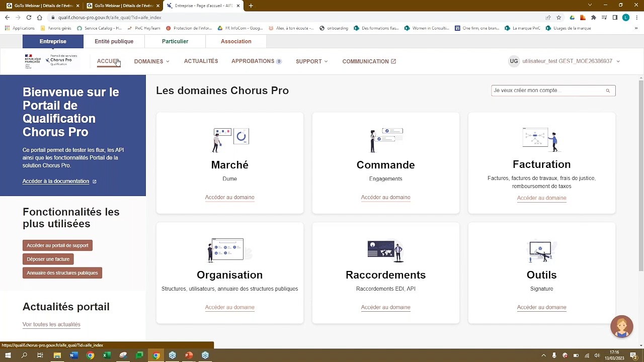
Task: Open Chrome side panel icon
Action: pyautogui.click(x=615, y=17)
